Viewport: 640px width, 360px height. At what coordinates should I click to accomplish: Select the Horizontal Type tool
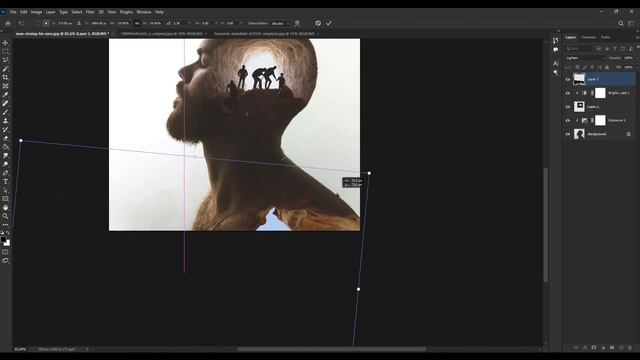[x=5, y=182]
